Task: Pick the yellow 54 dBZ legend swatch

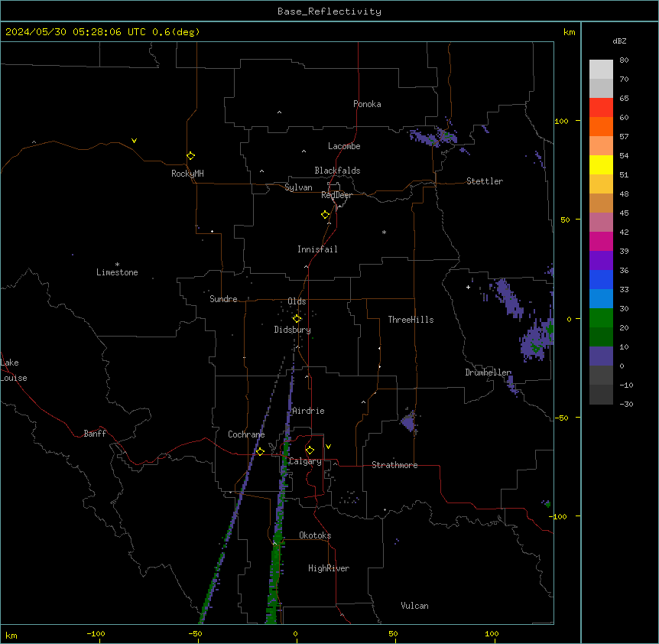Action: click(601, 164)
